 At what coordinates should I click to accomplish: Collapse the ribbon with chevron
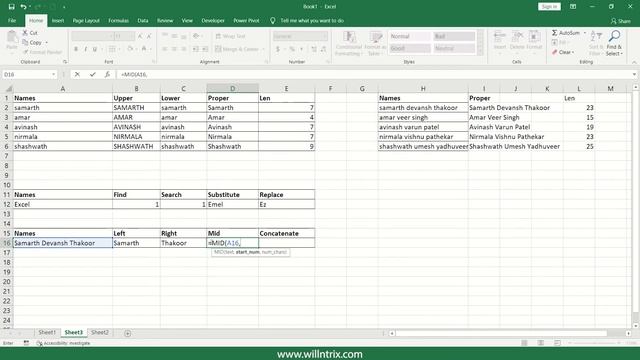click(634, 62)
